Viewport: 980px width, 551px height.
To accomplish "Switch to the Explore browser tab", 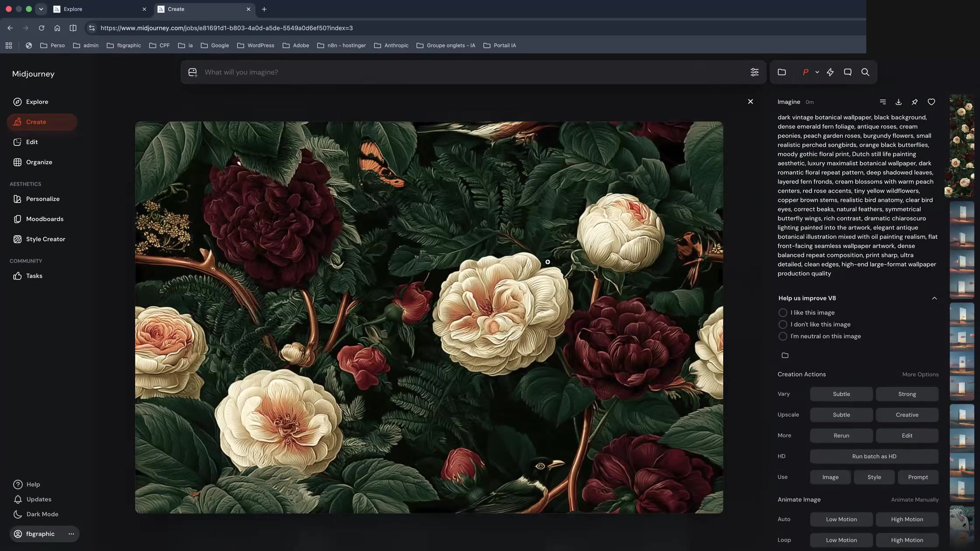I will pyautogui.click(x=100, y=9).
